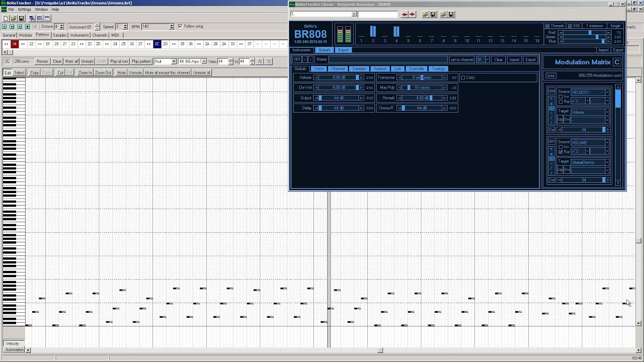This screenshot has width=644, height=362.
Task: Open the first folder icon in BR808 toolbar
Action: tap(425, 15)
